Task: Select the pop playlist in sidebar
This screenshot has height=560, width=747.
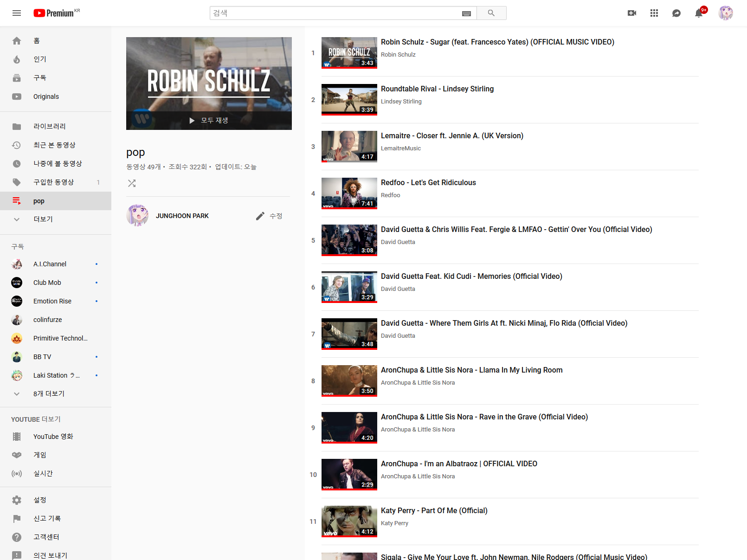Action: click(39, 201)
